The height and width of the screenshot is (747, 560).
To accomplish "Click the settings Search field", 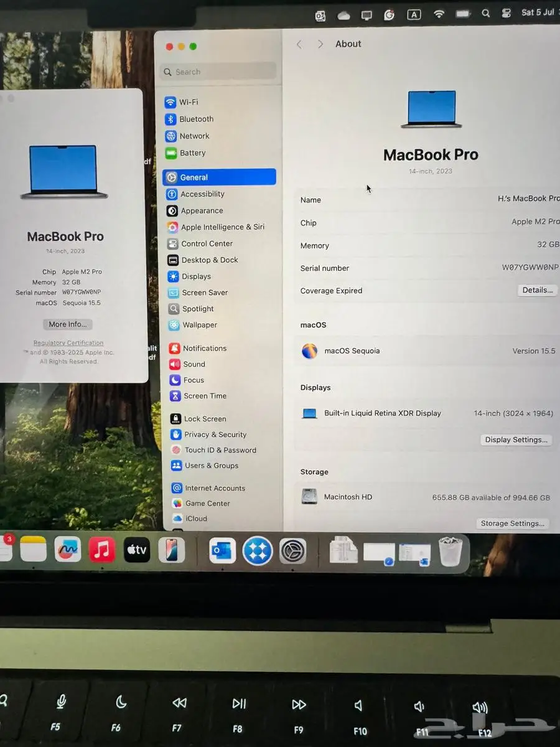I will [218, 72].
